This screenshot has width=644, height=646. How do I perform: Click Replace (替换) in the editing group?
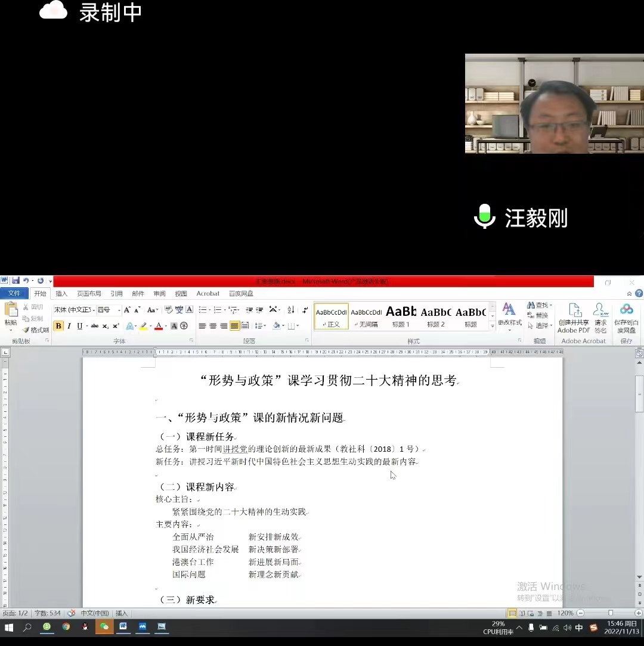tap(539, 315)
